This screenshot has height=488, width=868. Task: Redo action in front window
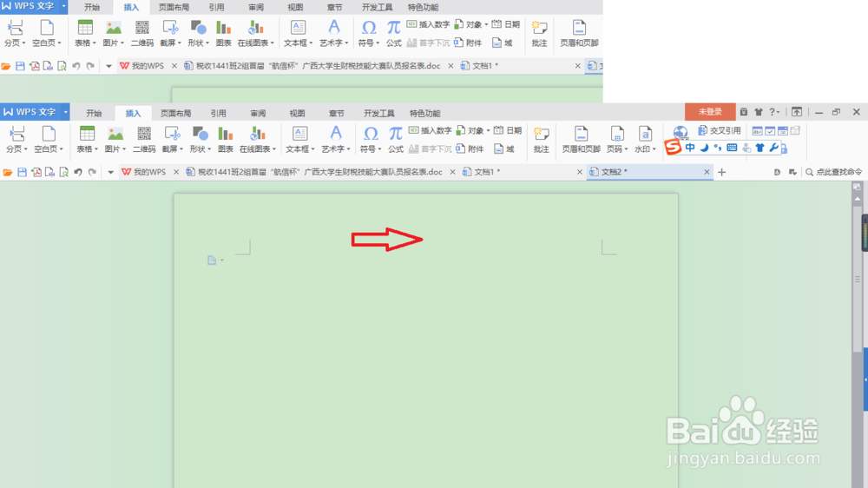[x=93, y=172]
